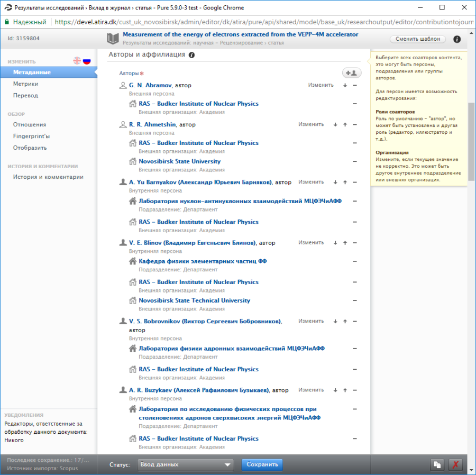Remove Novosibirsk State University affiliation

pyautogui.click(x=354, y=161)
